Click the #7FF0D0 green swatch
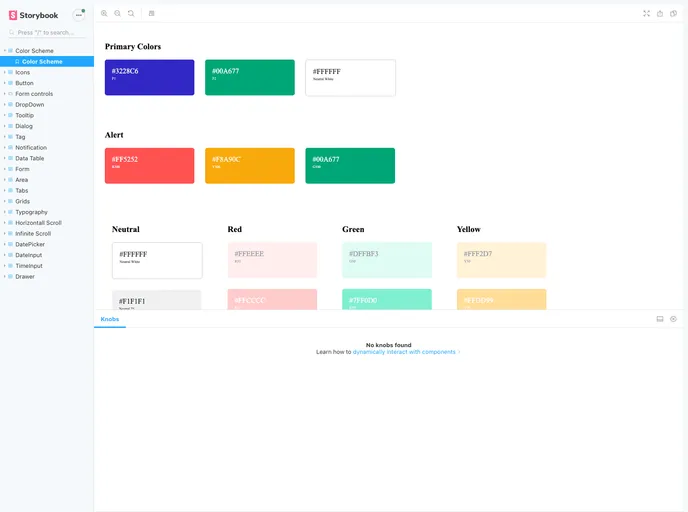Image resolution: width=688 pixels, height=512 pixels. pos(387,299)
